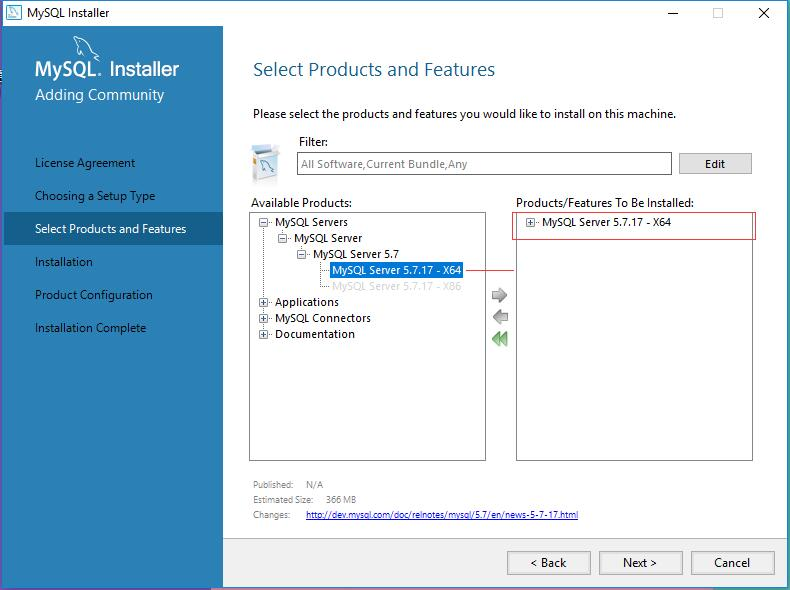Expand the Documentation tree node
Screen dimensions: 790x590
pyautogui.click(x=263, y=335)
